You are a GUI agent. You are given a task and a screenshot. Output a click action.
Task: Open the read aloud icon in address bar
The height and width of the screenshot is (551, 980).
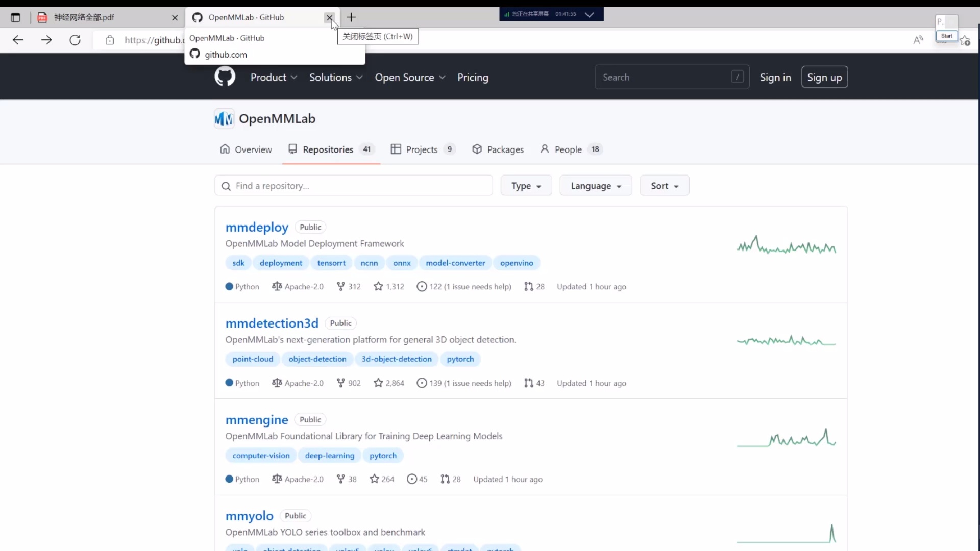click(918, 40)
